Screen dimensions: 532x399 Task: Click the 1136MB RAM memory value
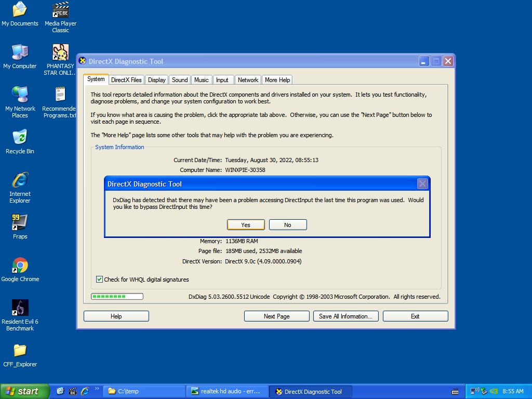tap(242, 241)
